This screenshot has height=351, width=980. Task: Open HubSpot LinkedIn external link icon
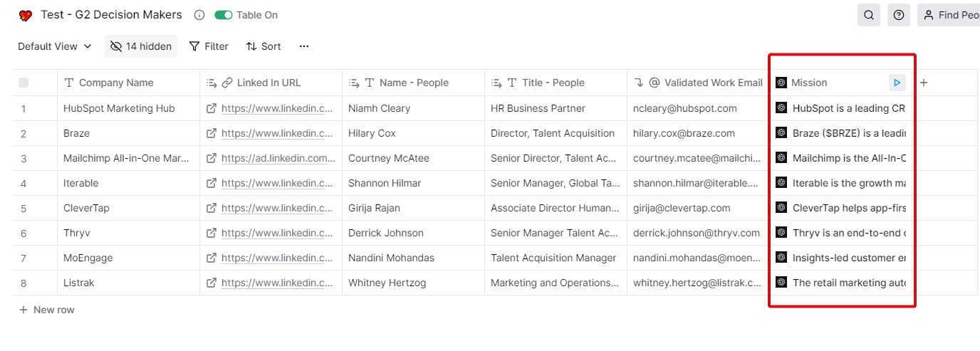[212, 108]
